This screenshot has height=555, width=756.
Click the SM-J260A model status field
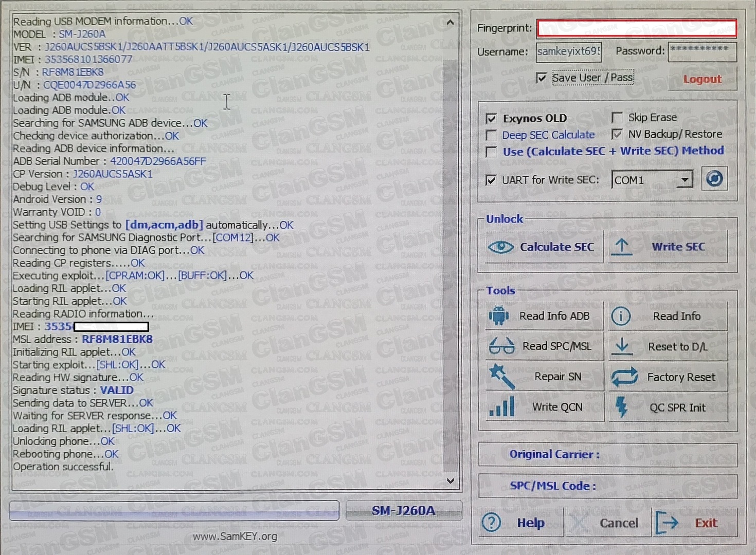(404, 510)
